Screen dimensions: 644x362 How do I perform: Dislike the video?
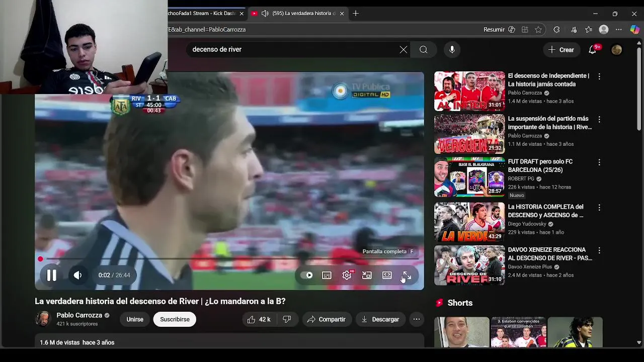point(287,319)
